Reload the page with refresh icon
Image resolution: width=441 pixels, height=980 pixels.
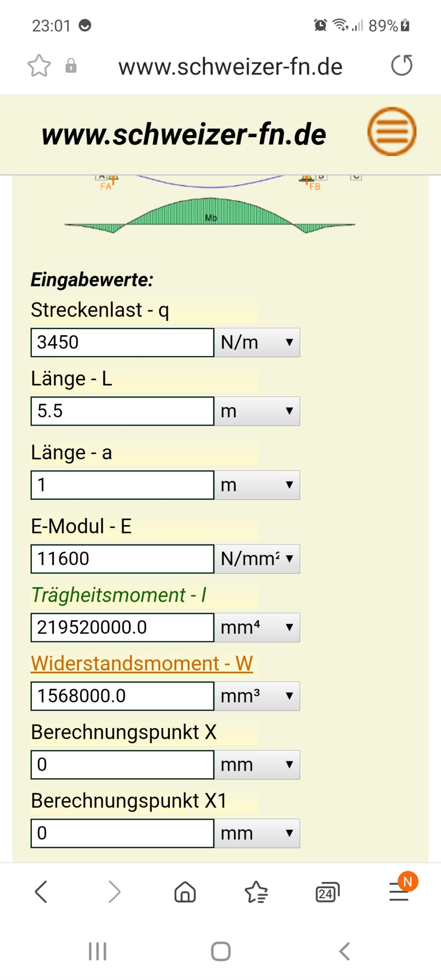(x=402, y=65)
